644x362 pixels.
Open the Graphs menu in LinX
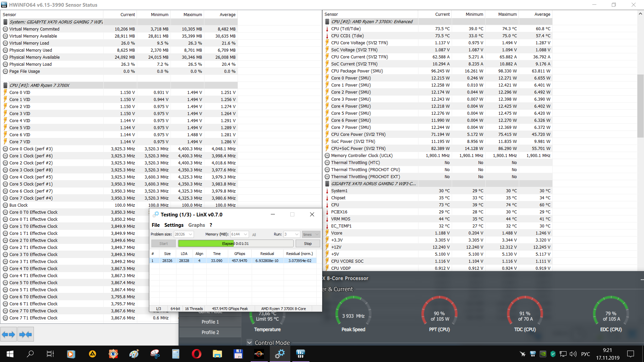197,225
